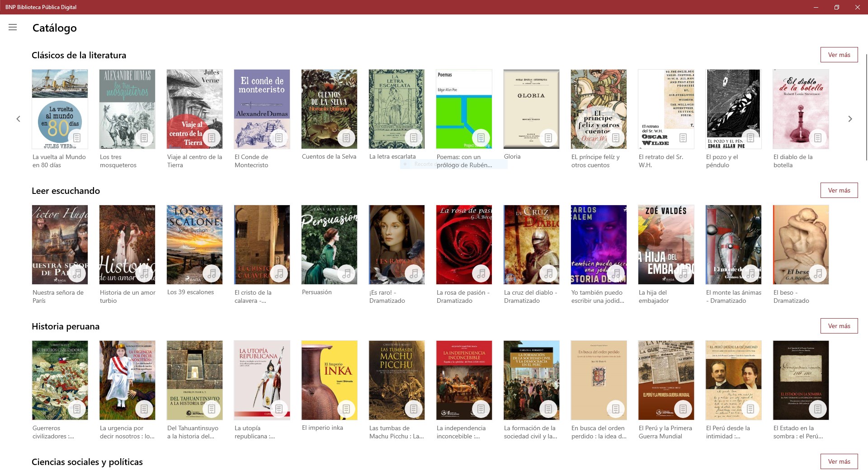Image resolution: width=868 pixels, height=470 pixels.
Task: Show previous books with the left carousel arrow
Action: tap(18, 119)
